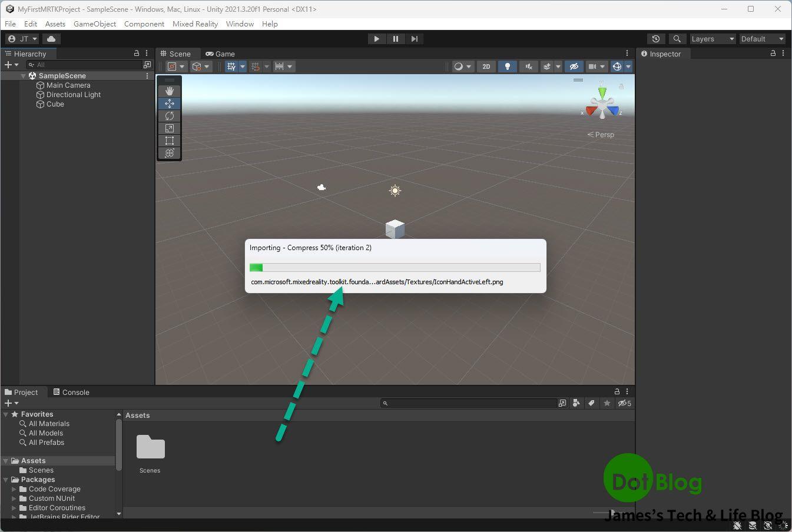
Task: Select the Move tool in Scene toolbar
Action: pyautogui.click(x=170, y=104)
